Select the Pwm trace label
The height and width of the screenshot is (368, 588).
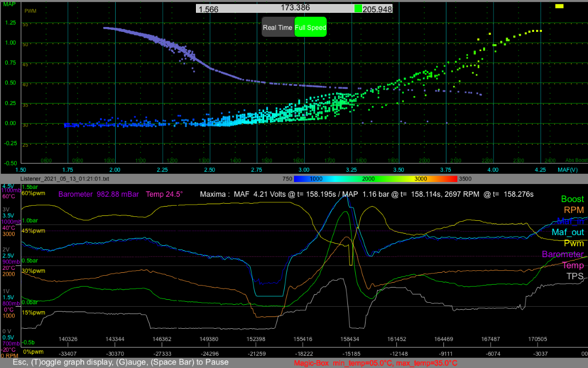click(x=574, y=243)
